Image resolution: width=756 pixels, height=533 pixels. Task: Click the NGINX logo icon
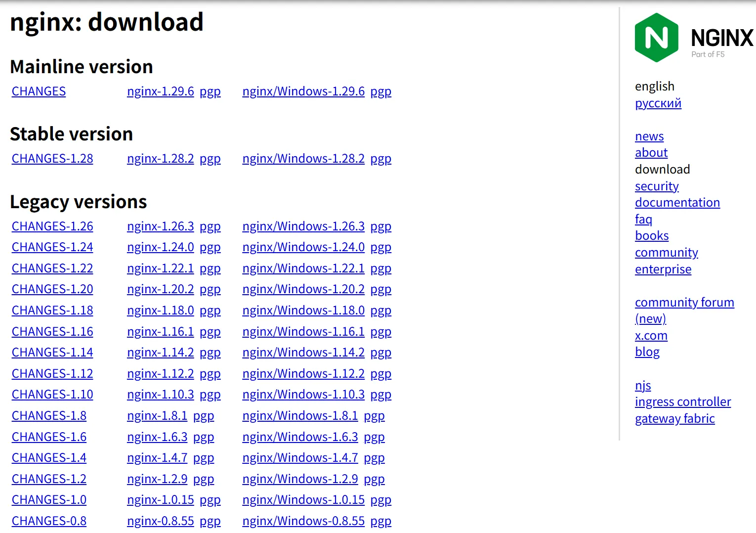point(656,38)
